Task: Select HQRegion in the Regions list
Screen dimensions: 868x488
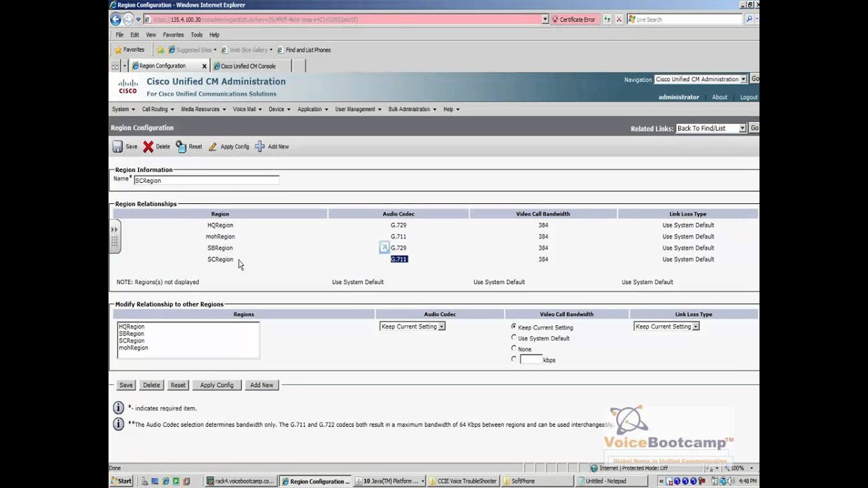Action: pyautogui.click(x=132, y=327)
